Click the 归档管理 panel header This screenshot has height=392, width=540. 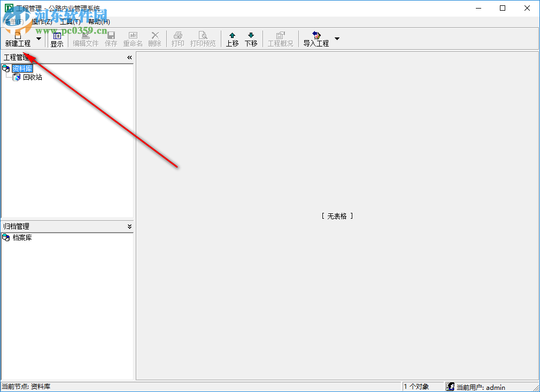67,226
